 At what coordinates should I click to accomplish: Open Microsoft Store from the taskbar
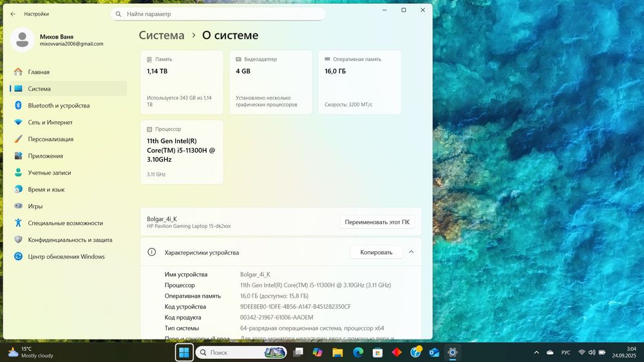(377, 352)
